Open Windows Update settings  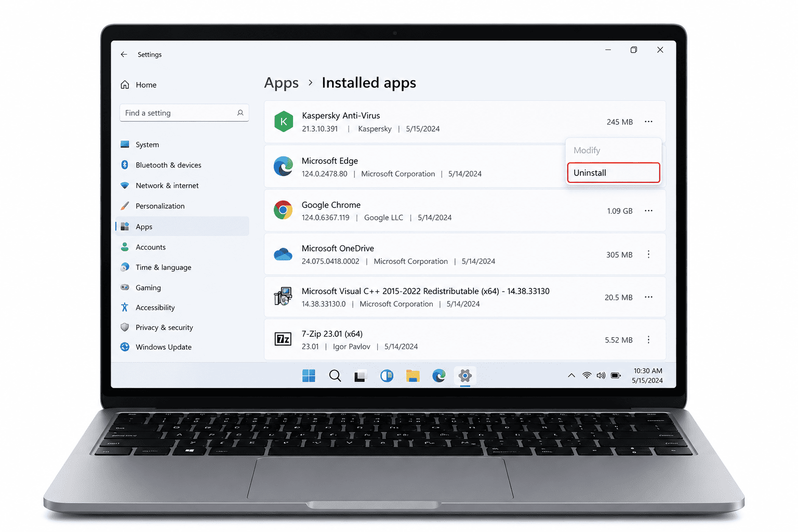(x=182, y=347)
